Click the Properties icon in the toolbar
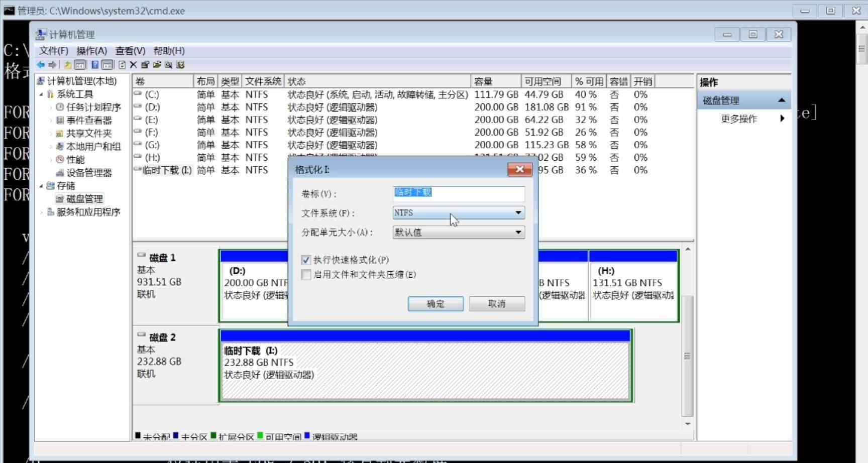The image size is (868, 463). tap(145, 65)
